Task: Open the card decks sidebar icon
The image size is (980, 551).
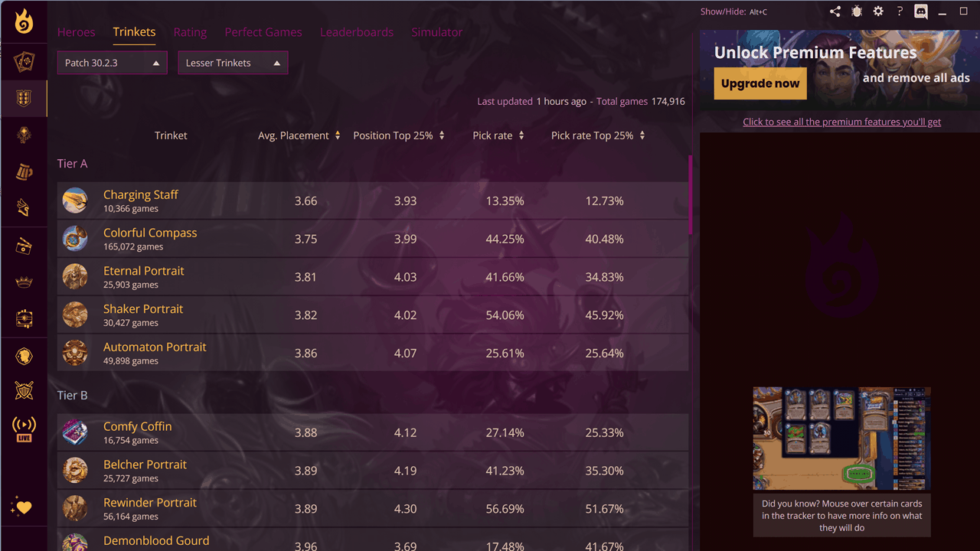Action: click(24, 61)
